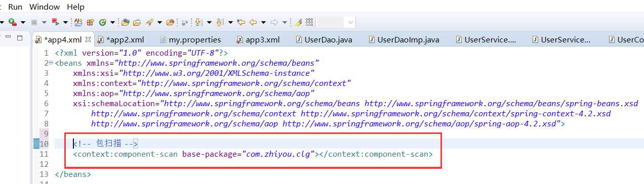Click the base-package value "com.zhiyou.clg"
This screenshot has width=644, height=184.
point(279,154)
